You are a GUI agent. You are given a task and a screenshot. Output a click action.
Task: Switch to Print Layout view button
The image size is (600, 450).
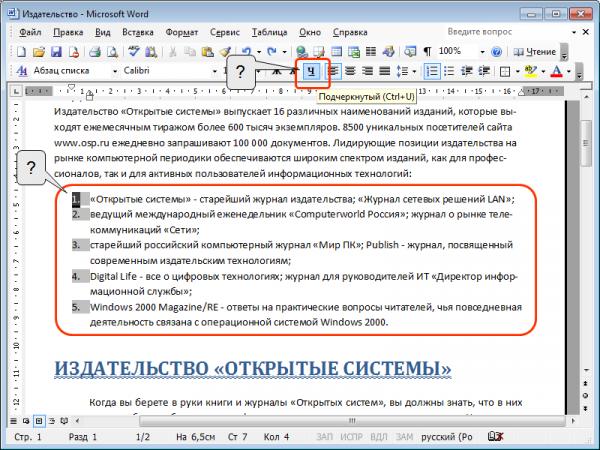[x=39, y=421]
